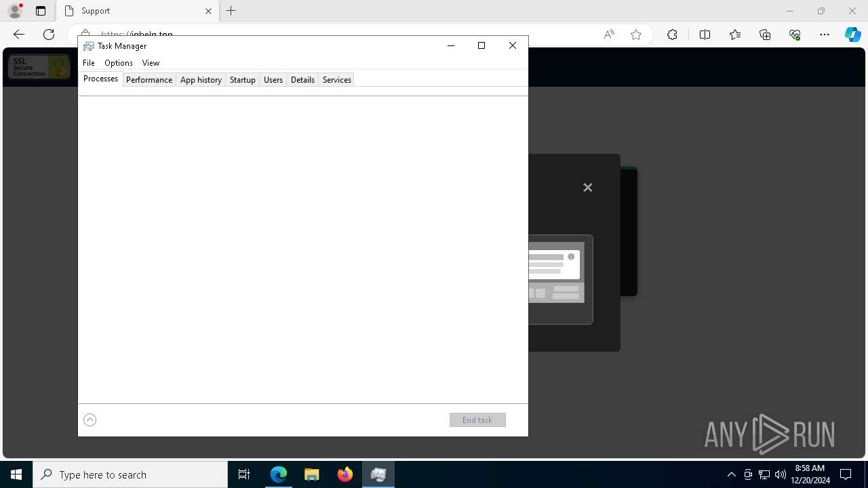
Task: Select the Support browser tab
Action: point(138,11)
